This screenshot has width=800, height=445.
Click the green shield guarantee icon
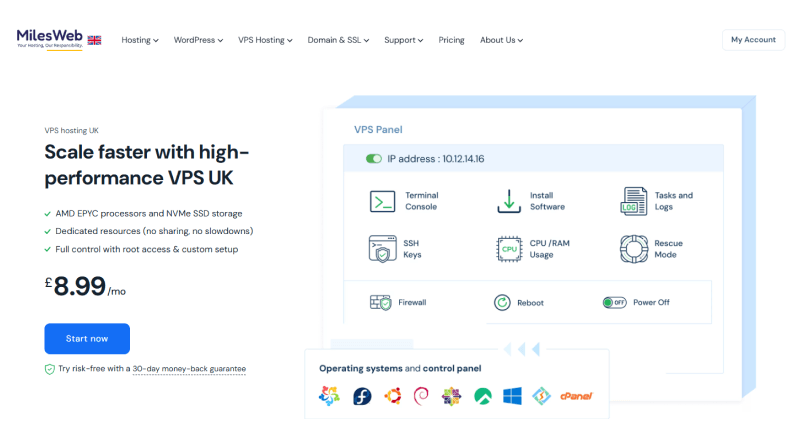[49, 369]
